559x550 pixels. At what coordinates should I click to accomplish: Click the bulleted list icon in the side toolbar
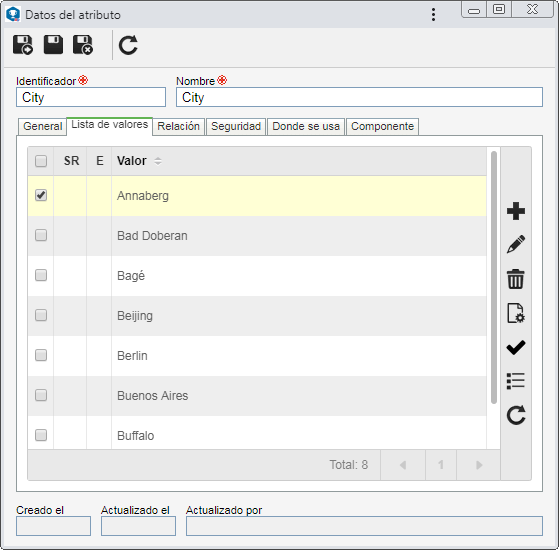coord(516,381)
